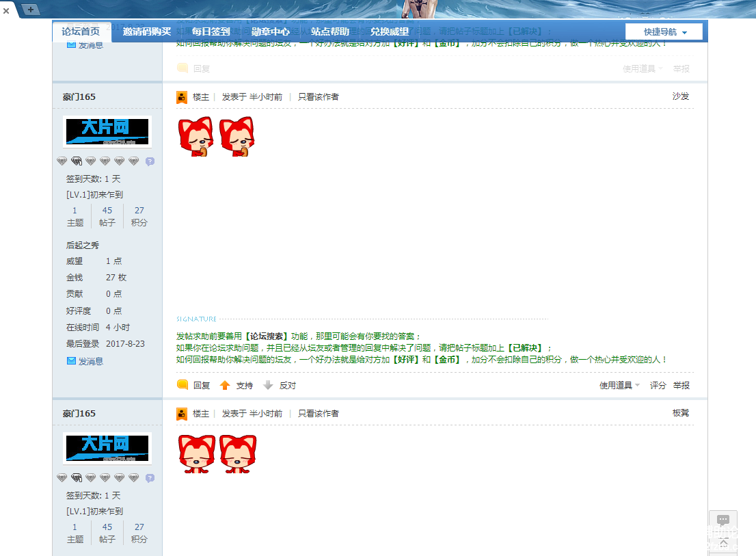Screen dimensions: 756x556
Task: Open 豪门165 username in 沙发 post
Action: click(79, 96)
